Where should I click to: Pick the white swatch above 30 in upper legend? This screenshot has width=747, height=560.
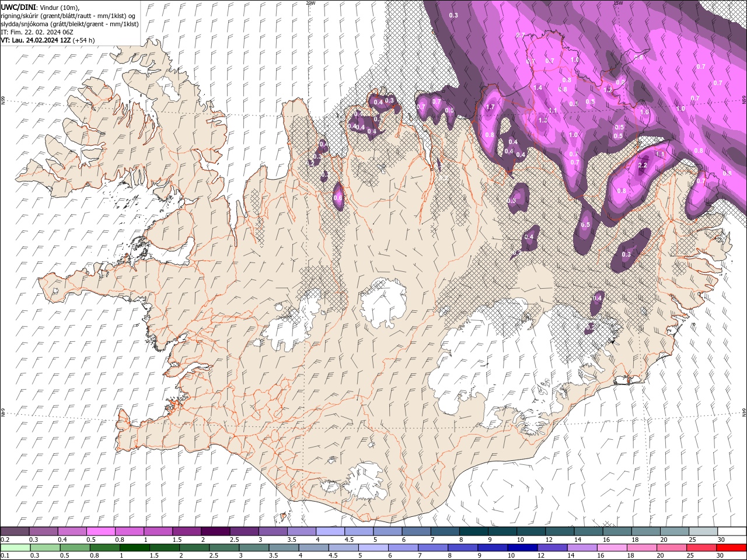731,531
